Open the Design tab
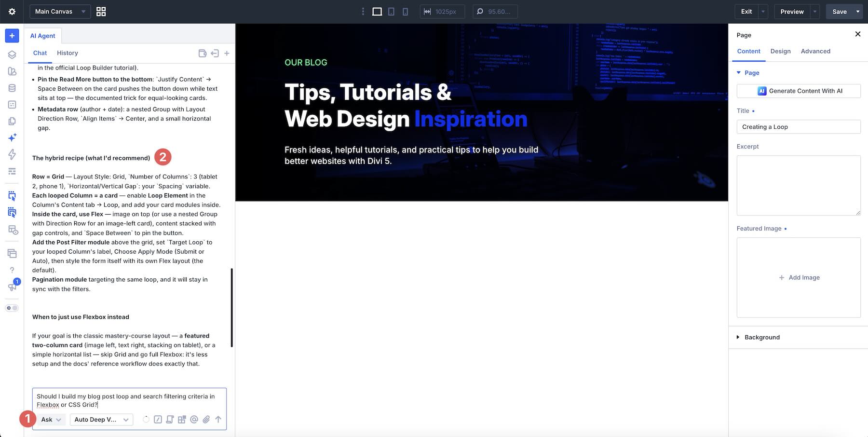This screenshot has width=868, height=437. click(780, 51)
